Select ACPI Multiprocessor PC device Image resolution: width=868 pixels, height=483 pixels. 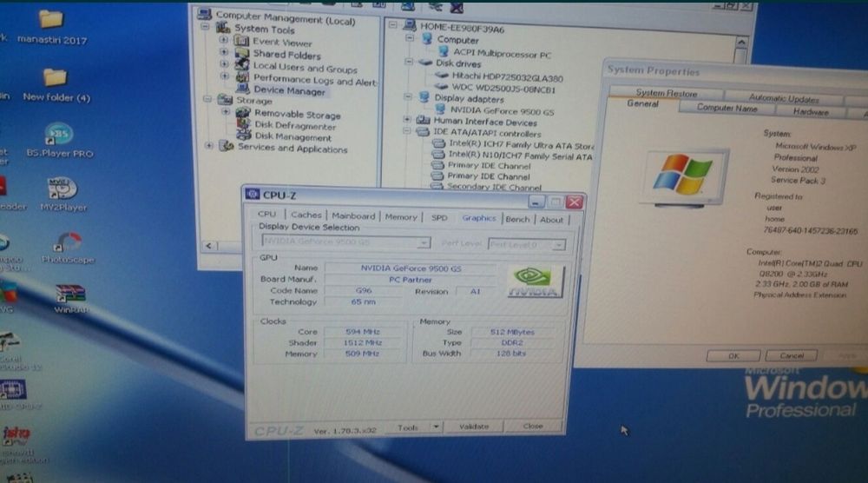[502, 53]
